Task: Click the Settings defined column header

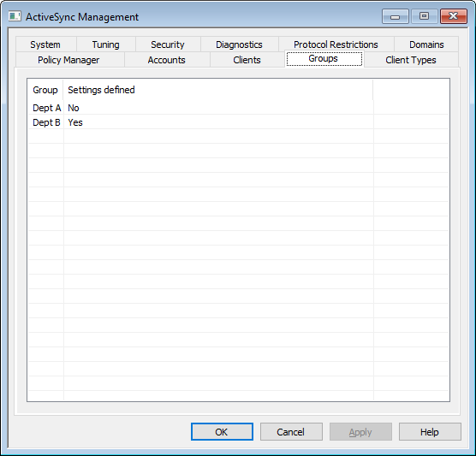Action: tap(218, 90)
